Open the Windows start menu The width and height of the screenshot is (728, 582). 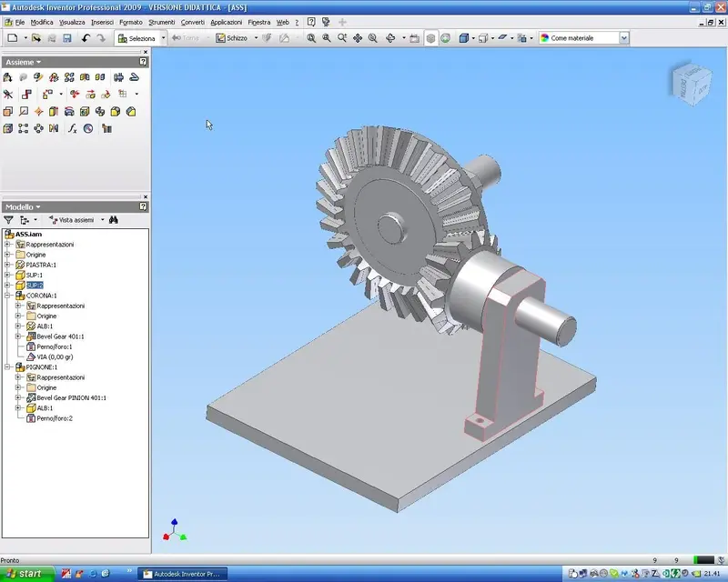point(27,574)
